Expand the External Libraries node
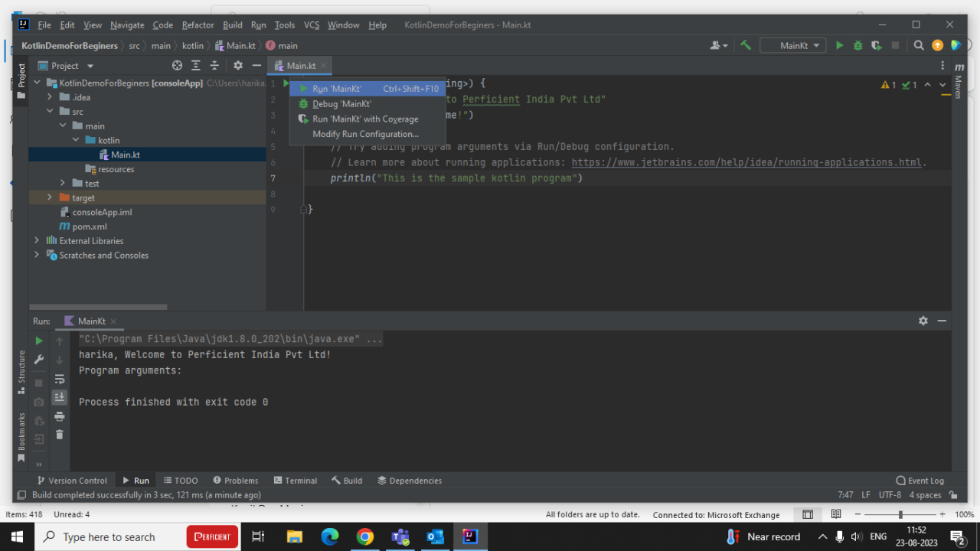 coord(36,240)
